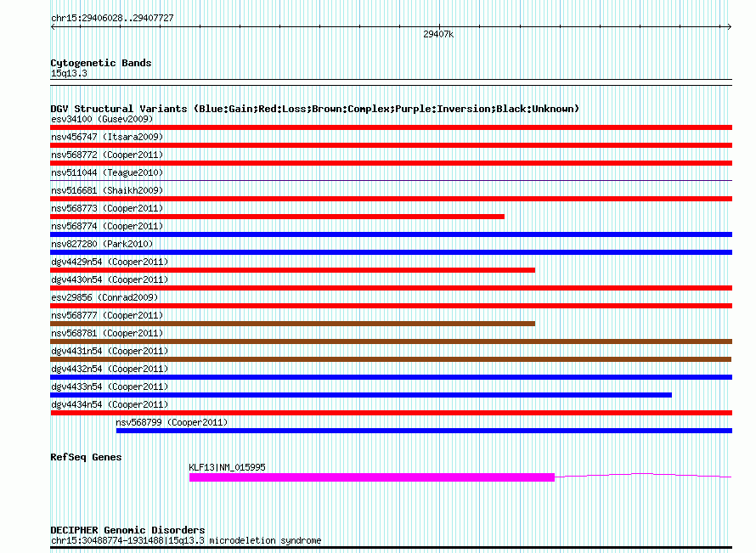Click the esv34100 (Gusev2009) variant label
Screen dimensions: 756x553
pyautogui.click(x=102, y=119)
